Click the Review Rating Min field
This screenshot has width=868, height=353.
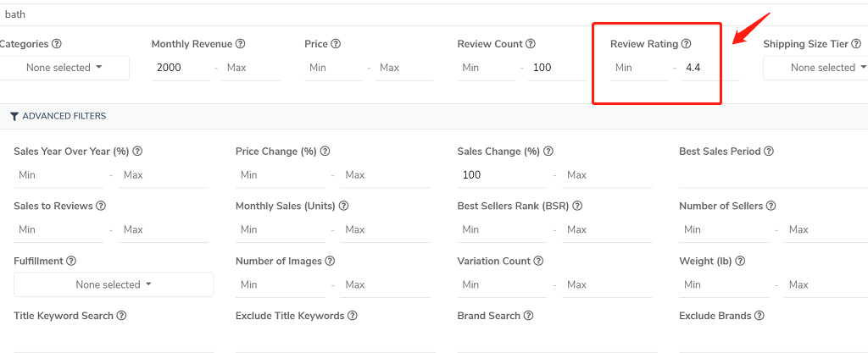(640, 68)
